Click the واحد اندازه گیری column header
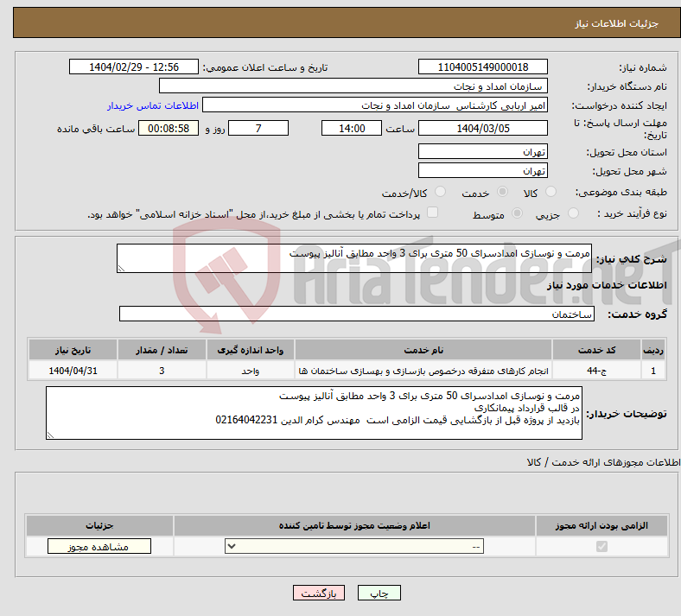Screen dimensions: 681x616 pos(250,350)
